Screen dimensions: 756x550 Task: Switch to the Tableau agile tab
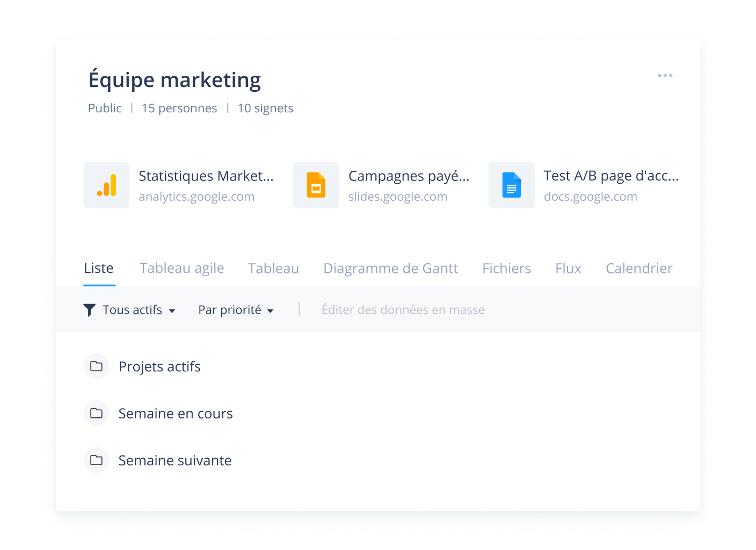point(181,268)
